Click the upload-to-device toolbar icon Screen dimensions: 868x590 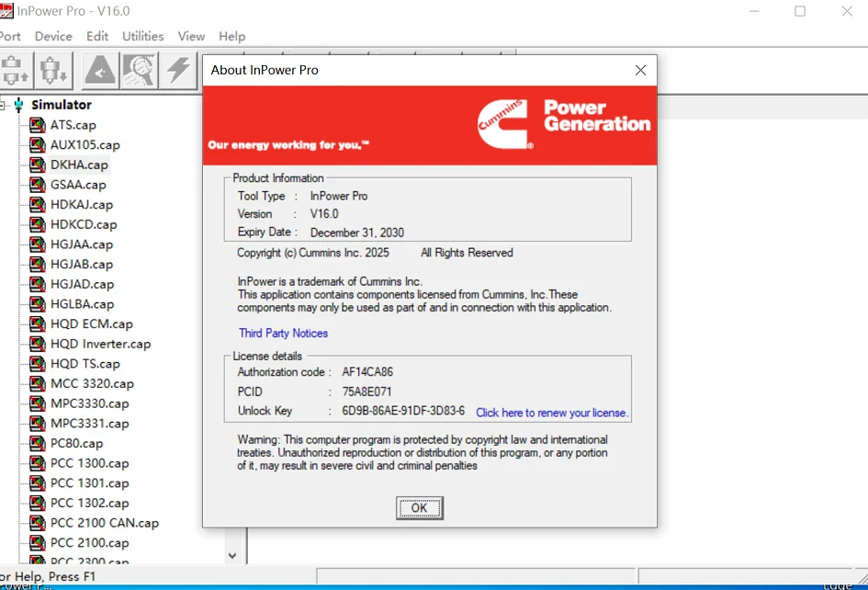[x=15, y=71]
